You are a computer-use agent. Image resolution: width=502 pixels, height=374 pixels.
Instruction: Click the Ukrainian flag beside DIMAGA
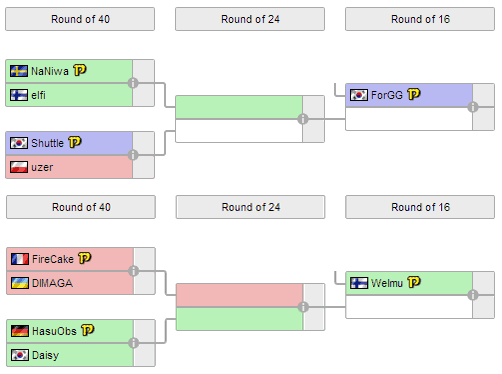click(x=20, y=283)
